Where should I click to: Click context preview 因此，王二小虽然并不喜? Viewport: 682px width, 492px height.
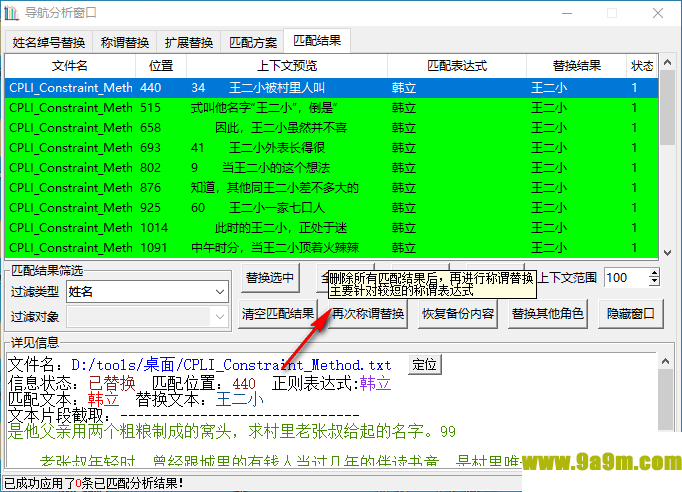pyautogui.click(x=281, y=128)
